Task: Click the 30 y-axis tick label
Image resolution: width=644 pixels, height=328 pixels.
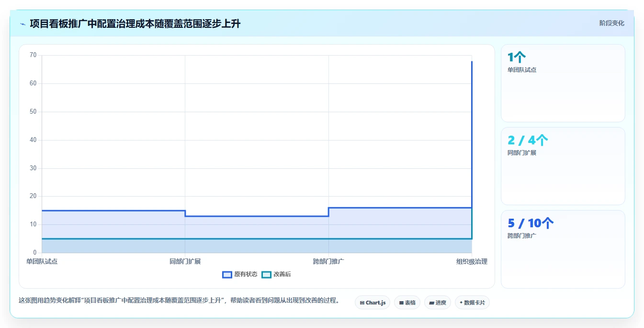Action: [x=33, y=168]
